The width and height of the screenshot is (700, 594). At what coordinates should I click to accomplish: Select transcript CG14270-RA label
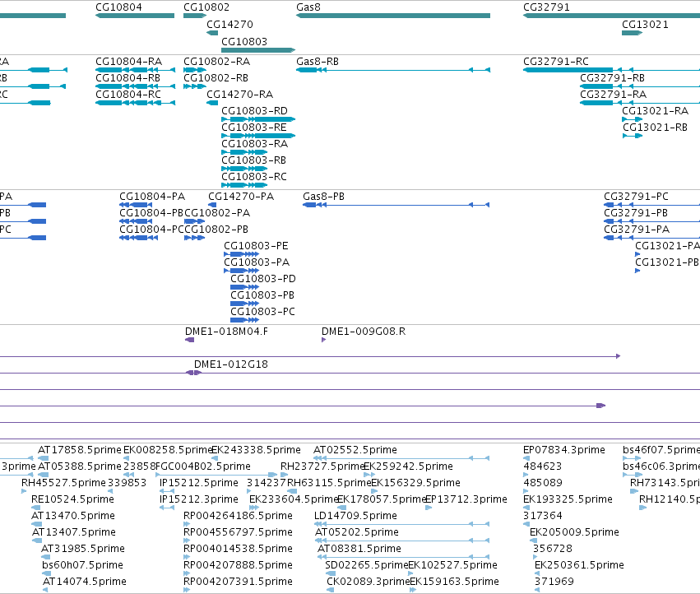(239, 95)
